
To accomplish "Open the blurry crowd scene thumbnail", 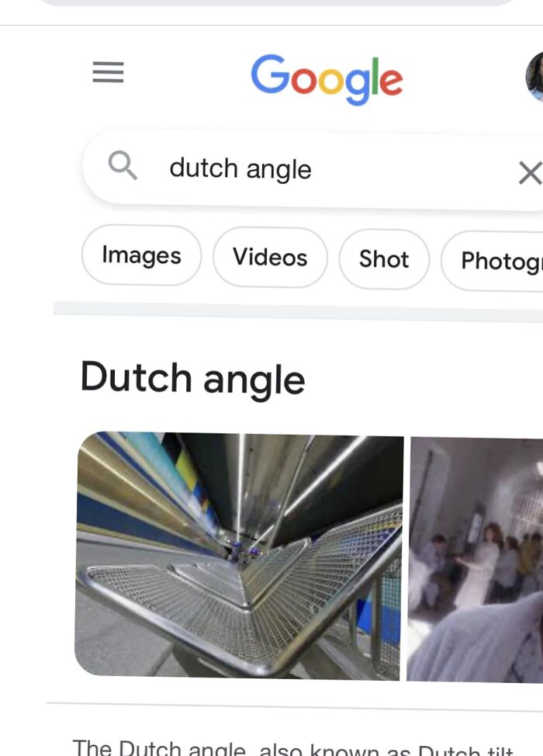I will coord(475,560).
